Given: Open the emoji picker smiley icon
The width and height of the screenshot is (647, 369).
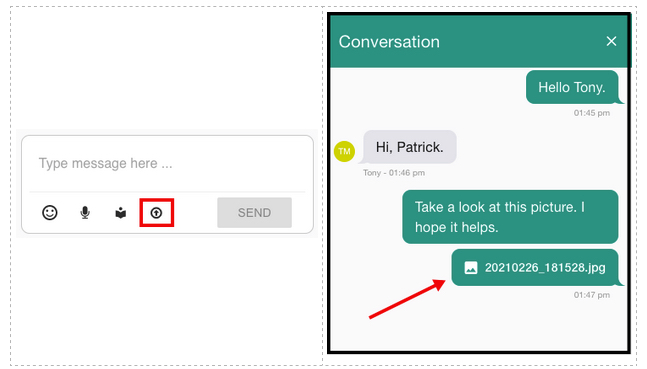Looking at the screenshot, I should pos(50,213).
